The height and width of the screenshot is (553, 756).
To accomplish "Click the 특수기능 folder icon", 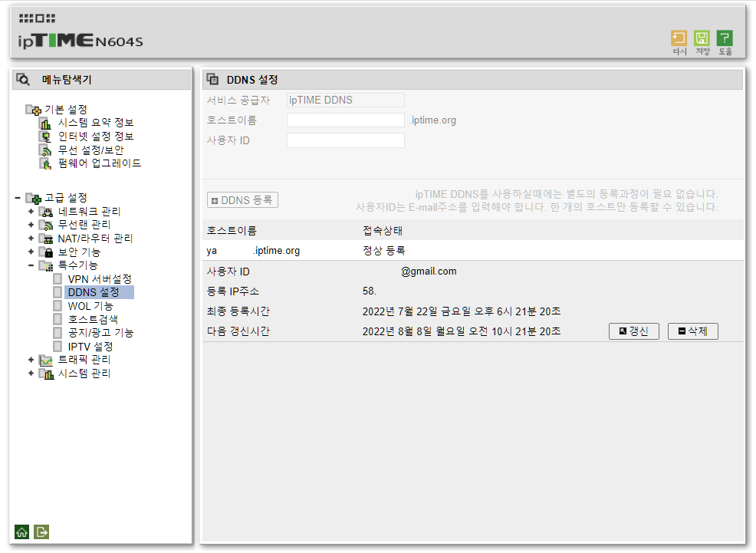I will [x=46, y=265].
